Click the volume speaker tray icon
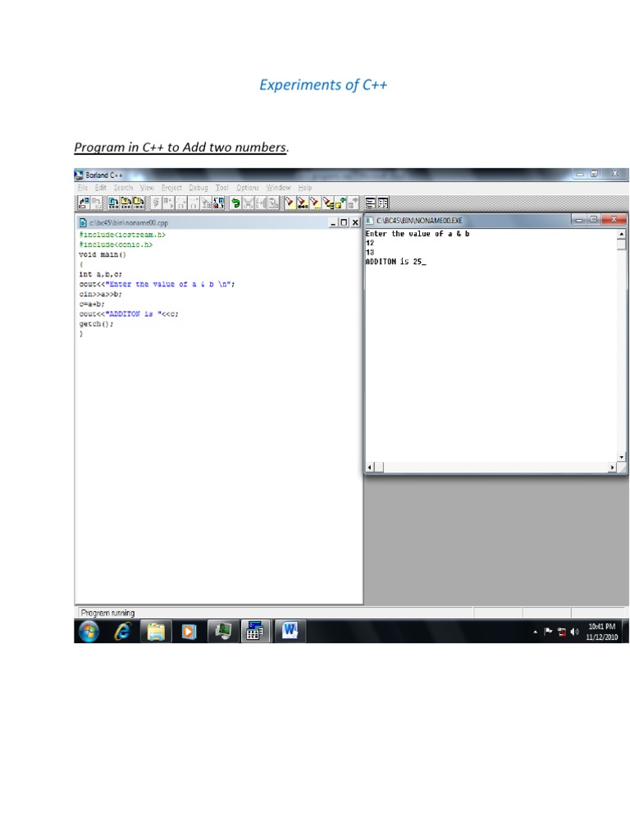 pos(575,632)
